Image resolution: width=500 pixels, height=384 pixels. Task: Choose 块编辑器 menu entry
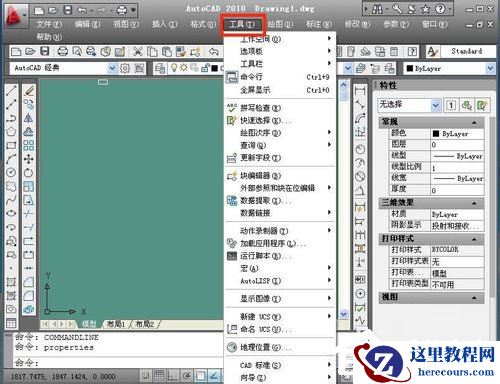pos(280,176)
